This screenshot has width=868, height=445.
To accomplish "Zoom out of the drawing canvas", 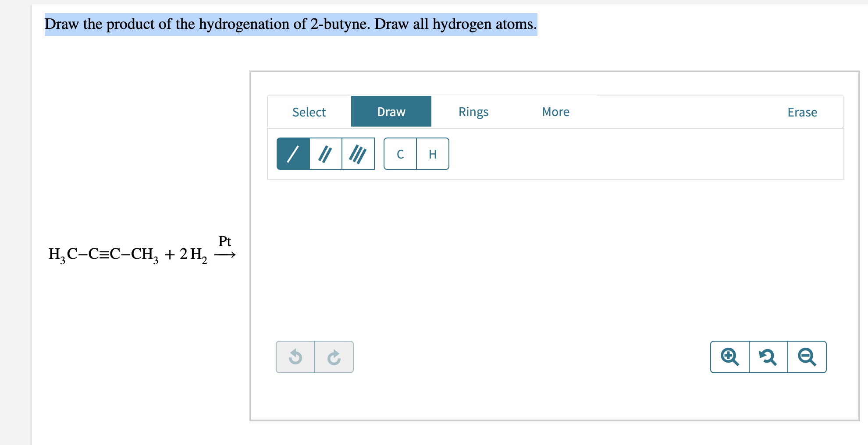I will (807, 357).
